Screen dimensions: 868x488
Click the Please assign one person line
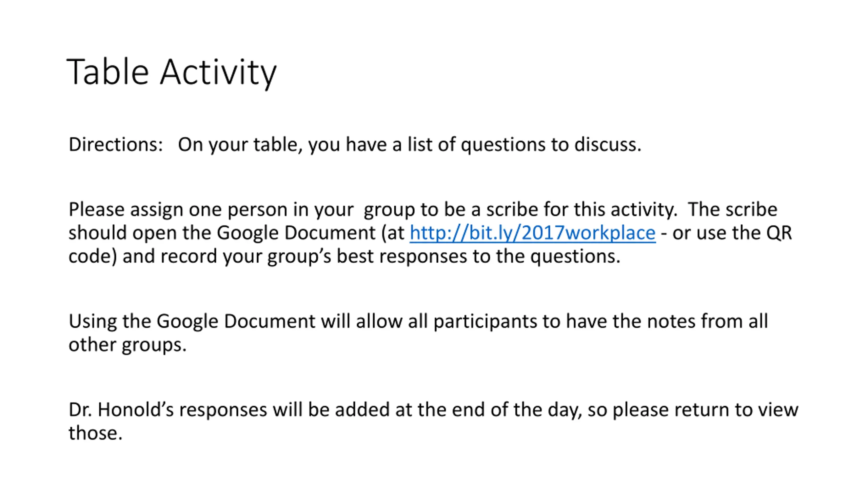(x=423, y=210)
